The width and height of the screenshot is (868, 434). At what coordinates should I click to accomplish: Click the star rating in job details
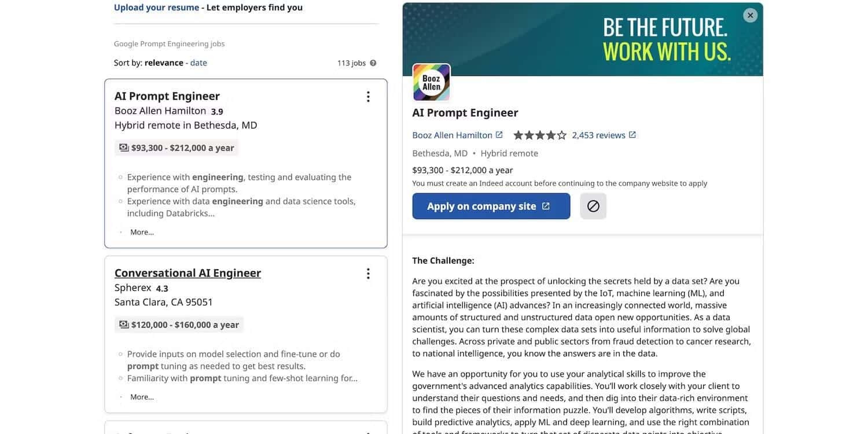[539, 135]
